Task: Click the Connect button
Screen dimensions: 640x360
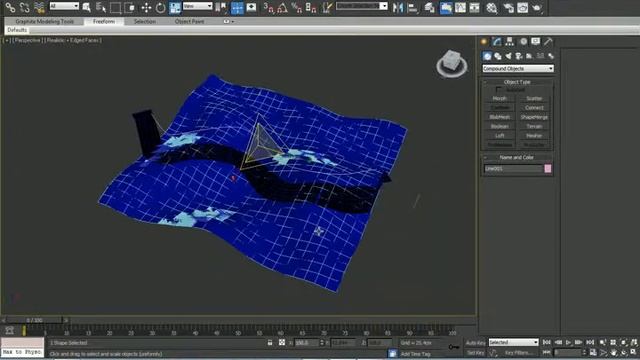Action: 534,108
